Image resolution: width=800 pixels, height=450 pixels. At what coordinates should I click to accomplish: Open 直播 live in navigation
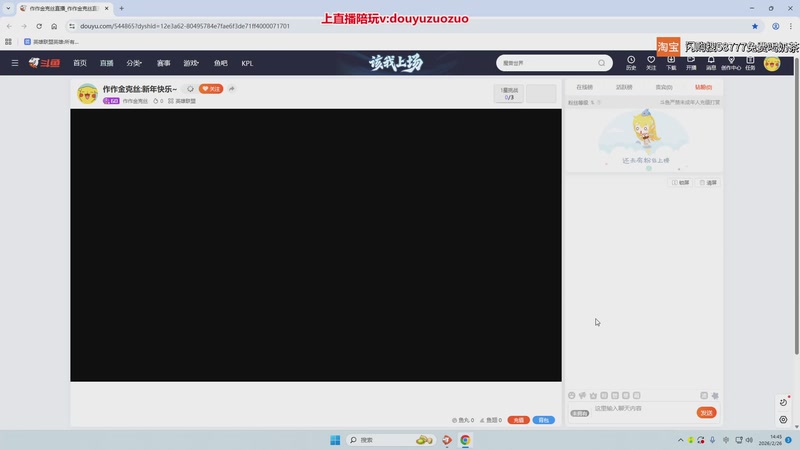[x=107, y=63]
